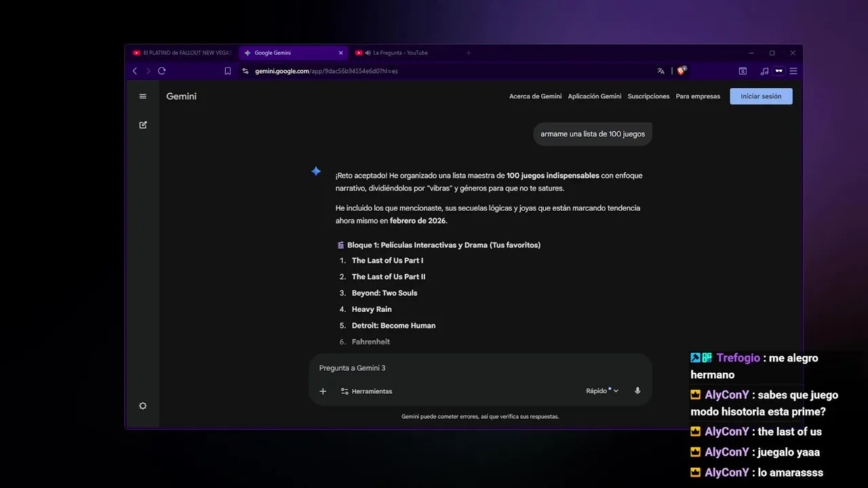
Task: Start a new chat with the edit icon
Action: [142, 125]
